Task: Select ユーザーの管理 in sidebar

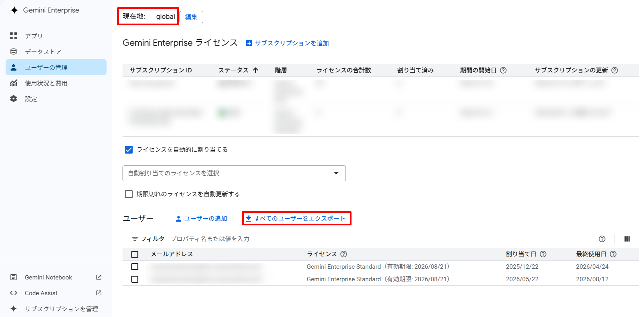Action: point(56,67)
